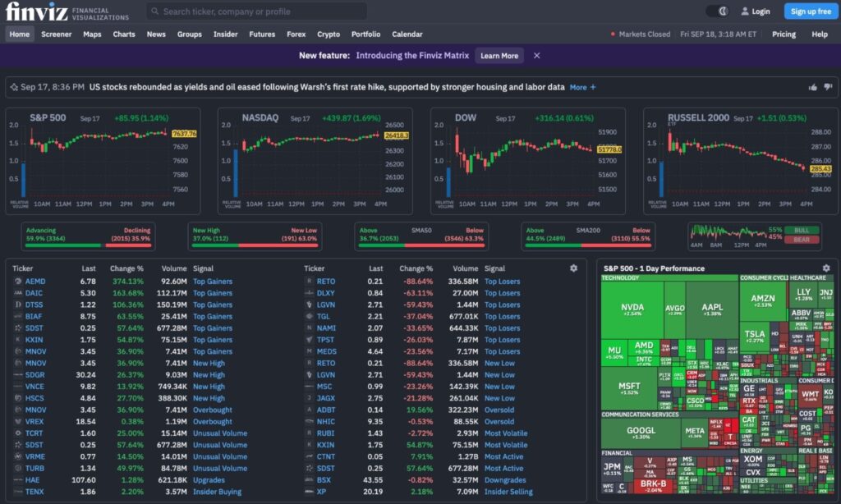This screenshot has height=504, width=841.
Task: Click the VREX ticker icon
Action: (18, 421)
